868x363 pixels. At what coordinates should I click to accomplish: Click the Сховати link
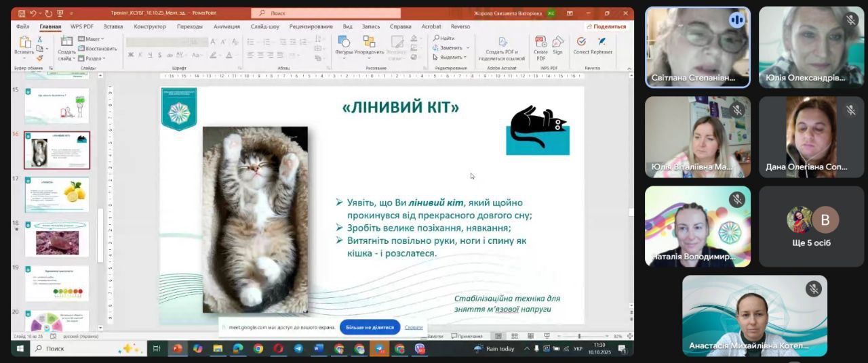click(x=414, y=327)
